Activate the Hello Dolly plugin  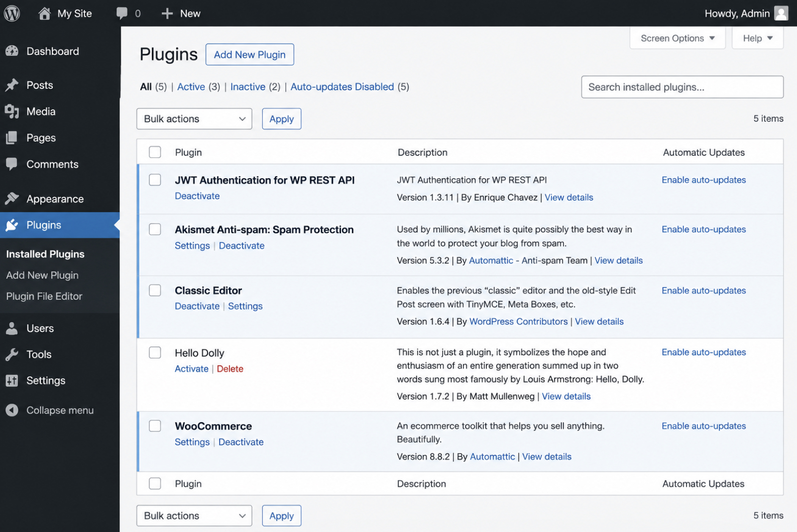192,369
